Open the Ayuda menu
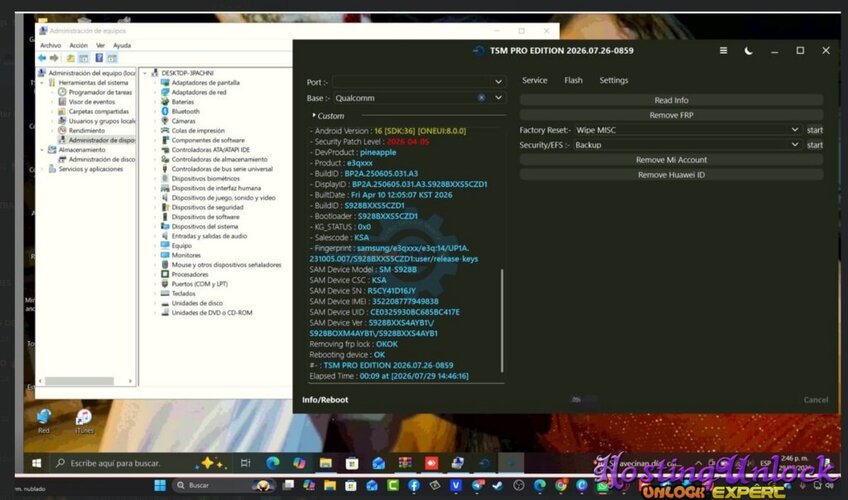848x500 pixels. coord(122,45)
